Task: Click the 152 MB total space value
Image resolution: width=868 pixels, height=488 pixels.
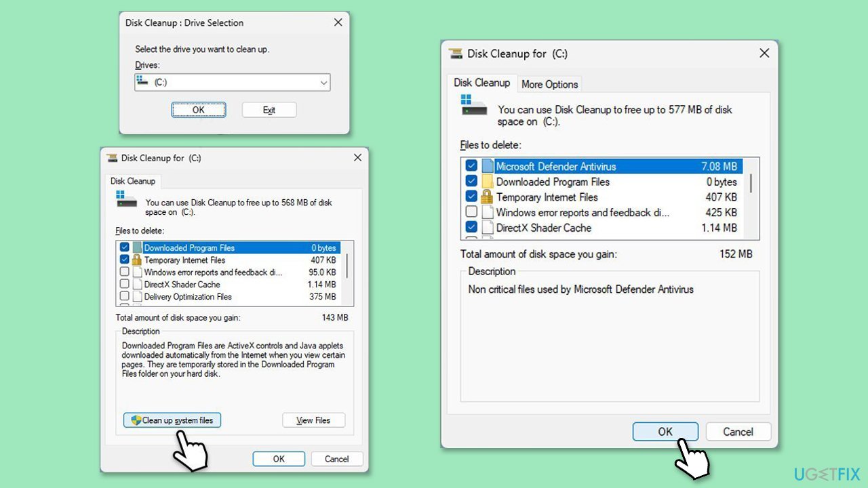Action: pos(736,254)
